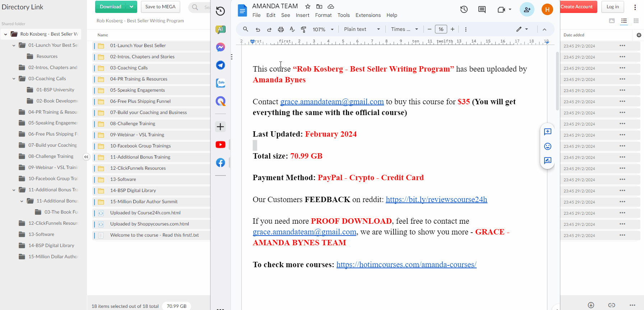
Task: Open the YouTube sidebar icon
Action: 221,145
